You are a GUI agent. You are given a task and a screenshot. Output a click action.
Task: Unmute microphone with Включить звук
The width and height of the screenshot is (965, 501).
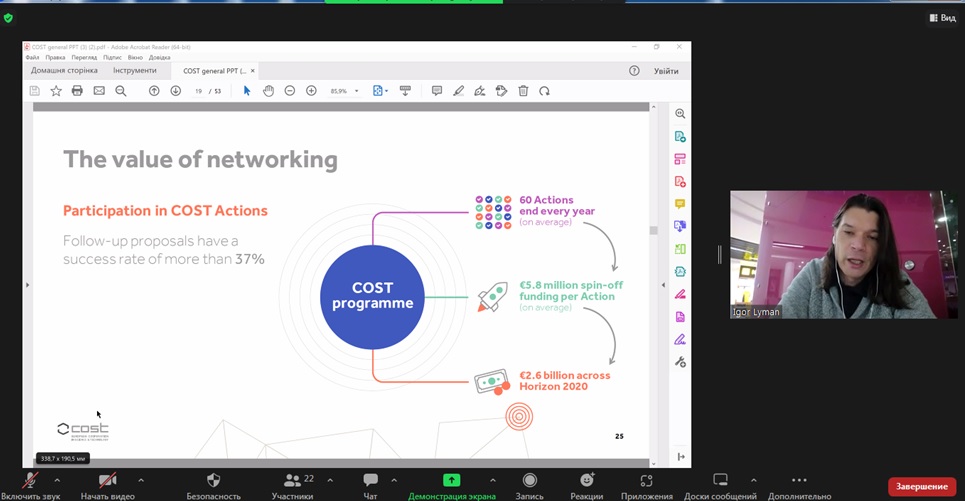pos(30,485)
